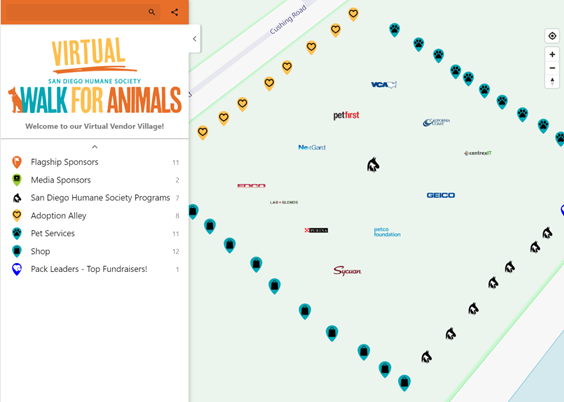Zoom in on the map
564x402 pixels.
point(552,55)
